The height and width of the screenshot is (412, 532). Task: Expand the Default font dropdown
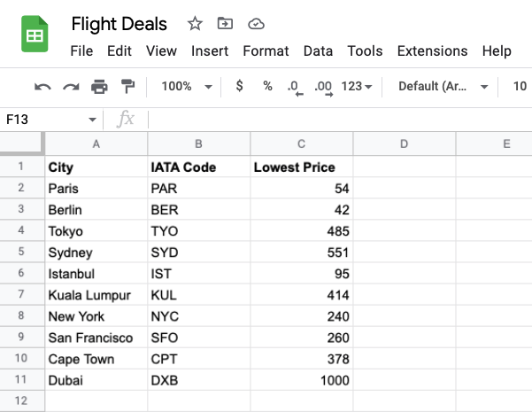tap(443, 86)
